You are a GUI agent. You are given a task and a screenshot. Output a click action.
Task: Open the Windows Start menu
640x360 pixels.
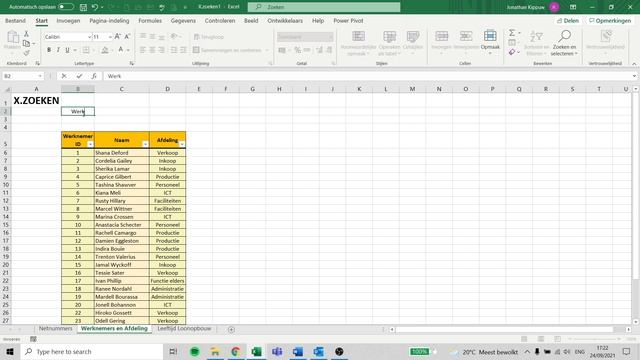tap(10, 351)
